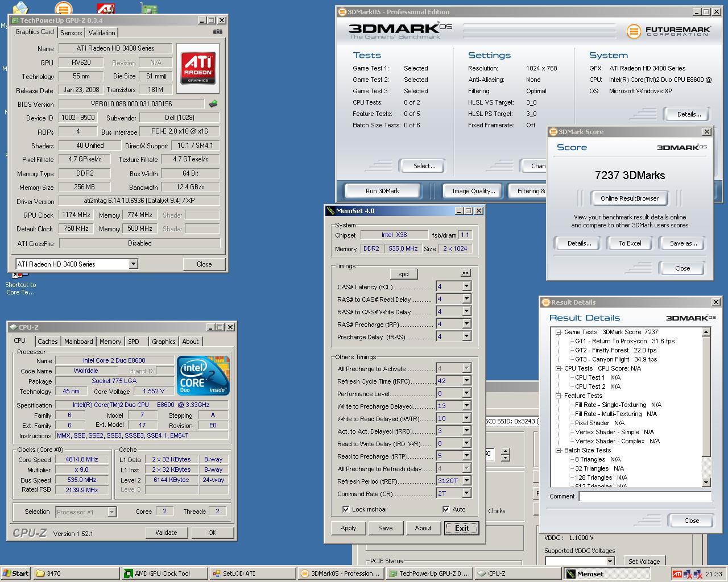Open the RAS# to CAS# Read Delay dropdown
This screenshot has width=728, height=582.
pos(466,299)
